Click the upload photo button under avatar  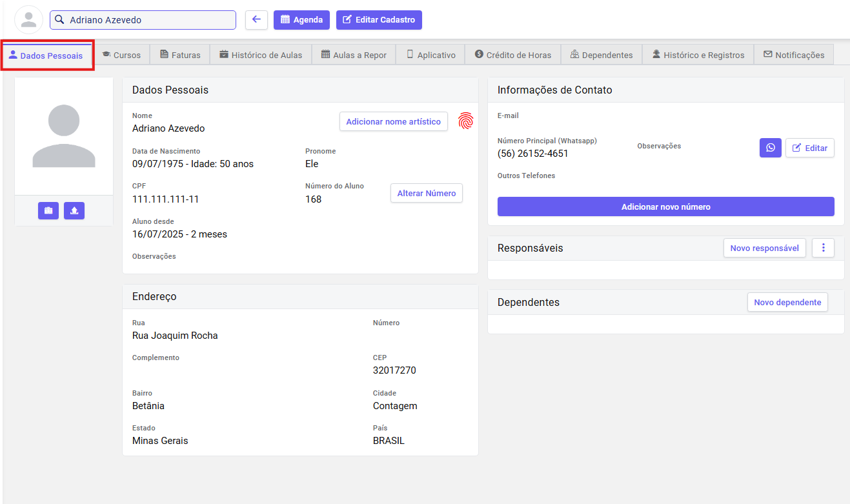click(x=74, y=211)
